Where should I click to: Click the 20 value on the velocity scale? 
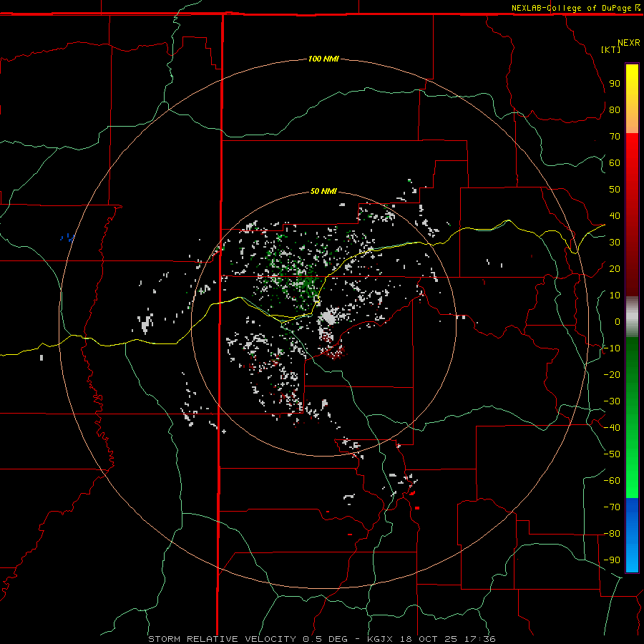coord(615,268)
